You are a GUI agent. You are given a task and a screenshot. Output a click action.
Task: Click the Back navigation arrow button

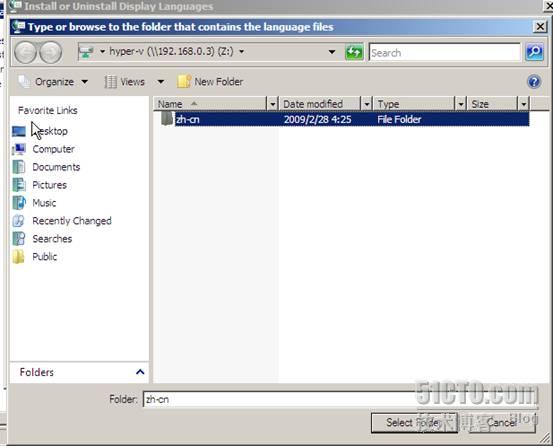(x=25, y=53)
